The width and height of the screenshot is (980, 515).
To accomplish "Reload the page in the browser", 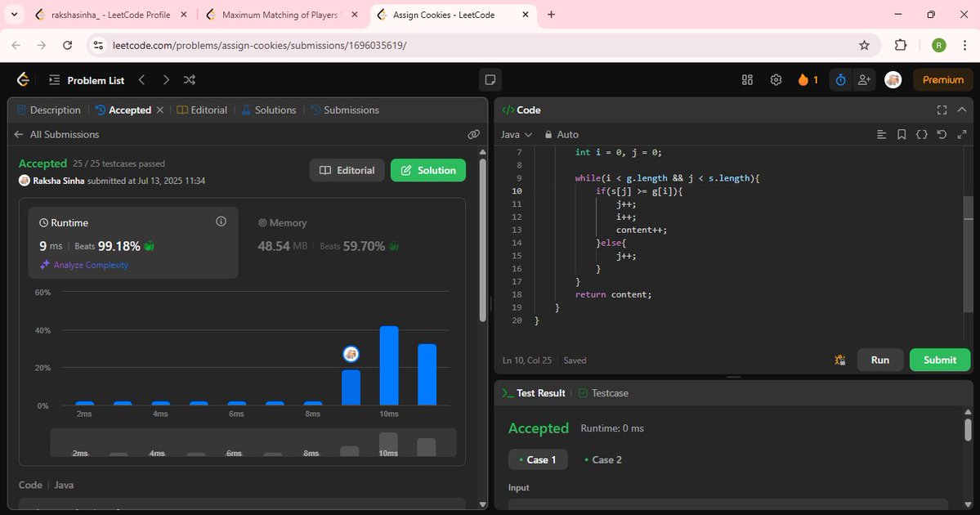I will point(68,45).
